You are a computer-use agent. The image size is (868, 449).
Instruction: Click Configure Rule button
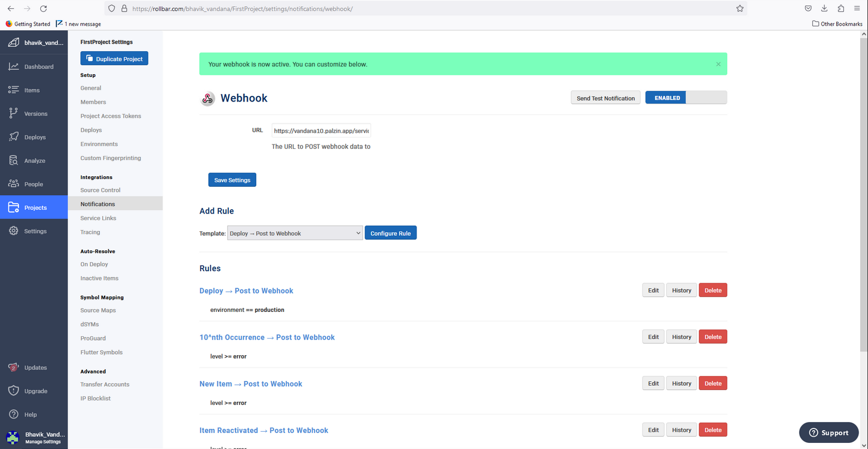[391, 233]
